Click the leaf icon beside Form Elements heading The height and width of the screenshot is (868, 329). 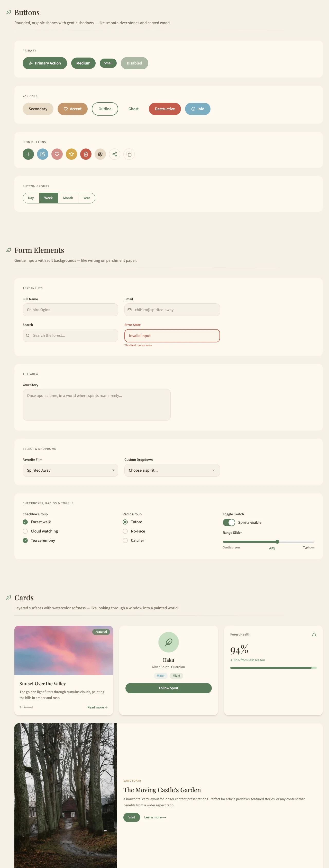9,250
